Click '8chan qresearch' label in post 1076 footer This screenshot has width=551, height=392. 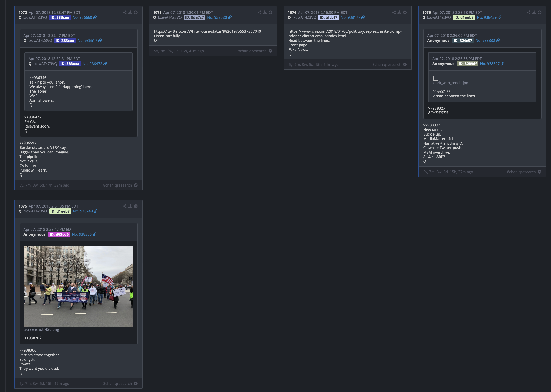click(117, 383)
